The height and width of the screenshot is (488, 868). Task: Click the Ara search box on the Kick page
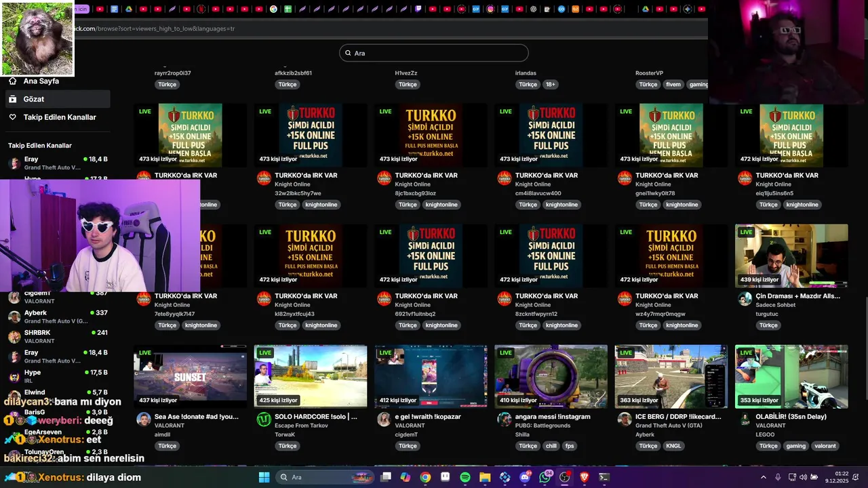coord(434,53)
